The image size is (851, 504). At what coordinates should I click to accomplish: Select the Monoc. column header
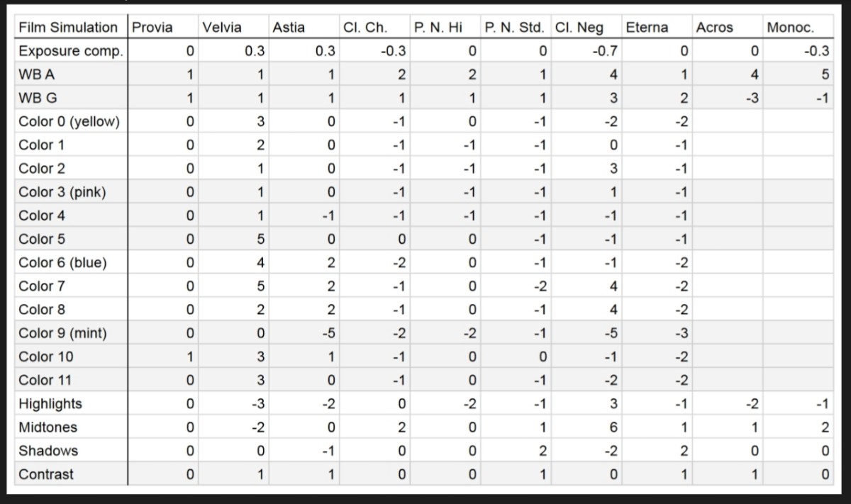790,28
